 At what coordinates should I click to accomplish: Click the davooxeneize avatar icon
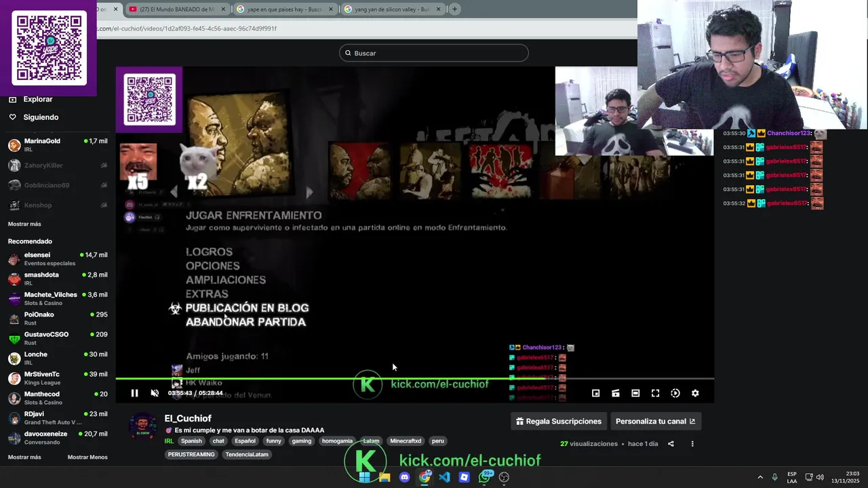[x=14, y=438]
